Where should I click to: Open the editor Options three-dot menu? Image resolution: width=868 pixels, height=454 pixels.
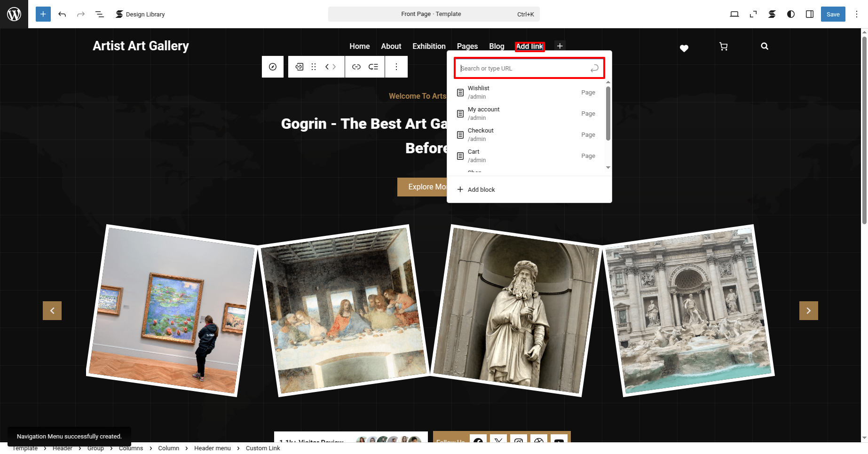(x=857, y=14)
